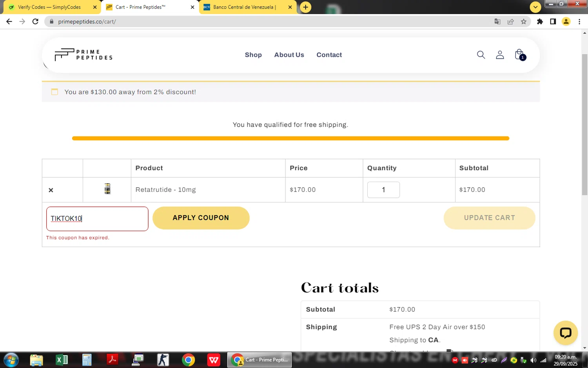Open the Shop menu
The image size is (588, 368).
(x=253, y=55)
